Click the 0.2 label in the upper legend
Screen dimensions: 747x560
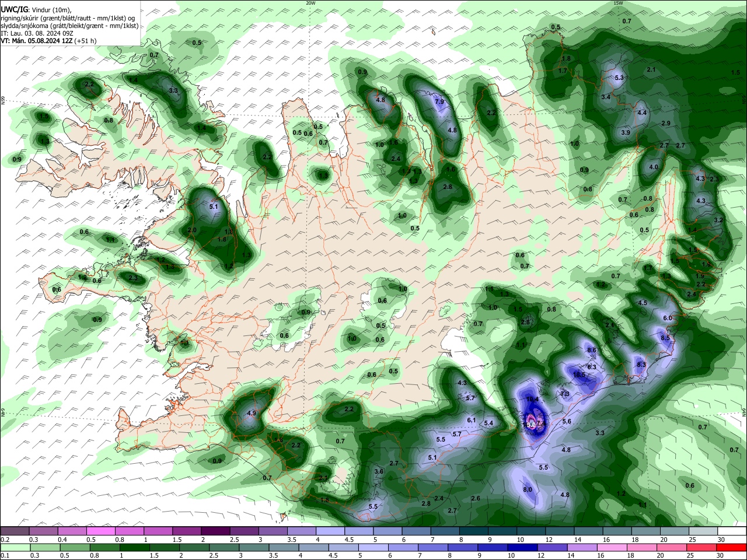coord(4,540)
